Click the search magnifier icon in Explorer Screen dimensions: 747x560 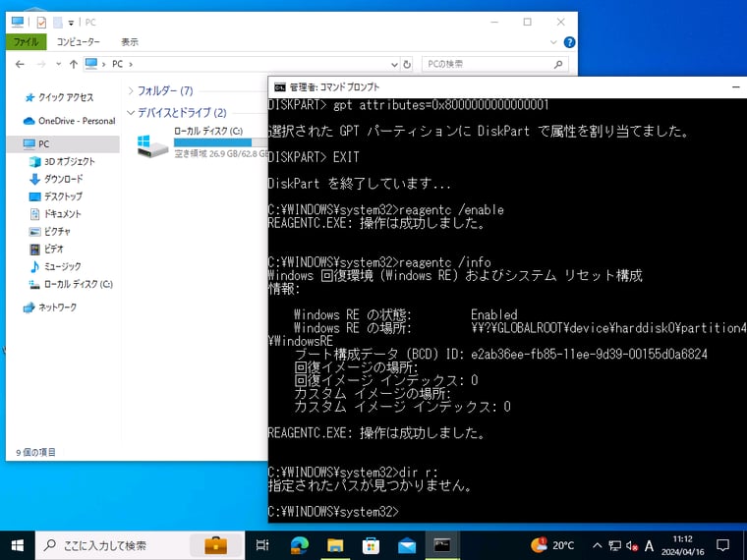558,64
